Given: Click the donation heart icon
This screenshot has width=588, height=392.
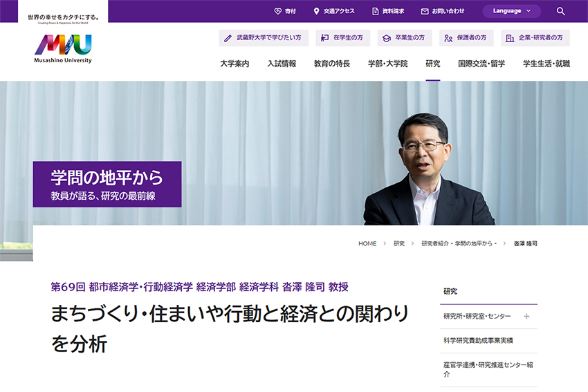Looking at the screenshot, I should [277, 11].
